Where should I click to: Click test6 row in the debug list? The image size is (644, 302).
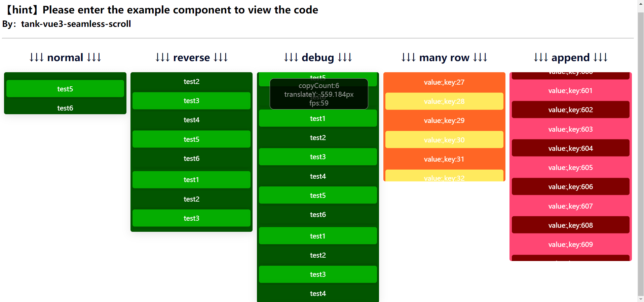pos(318,214)
